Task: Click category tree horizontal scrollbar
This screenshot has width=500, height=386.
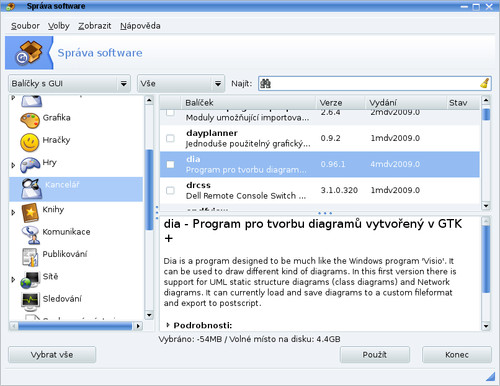Action: click(x=75, y=326)
